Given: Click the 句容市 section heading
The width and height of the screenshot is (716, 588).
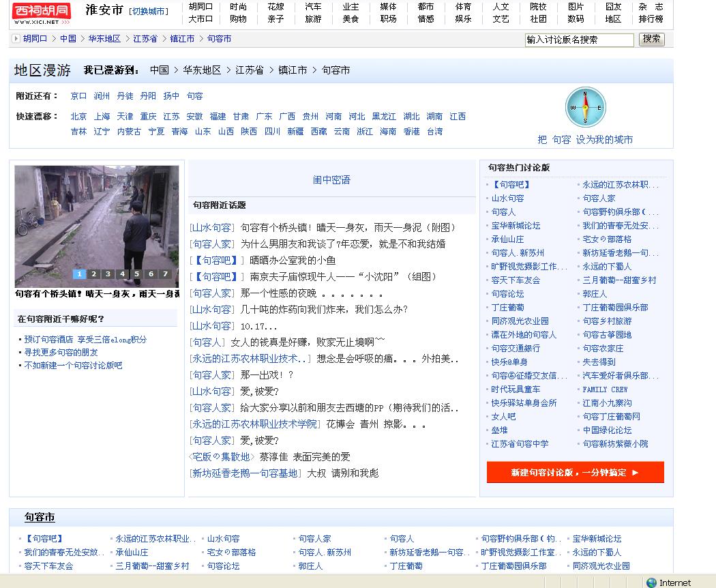Looking at the screenshot, I should coord(40,517).
